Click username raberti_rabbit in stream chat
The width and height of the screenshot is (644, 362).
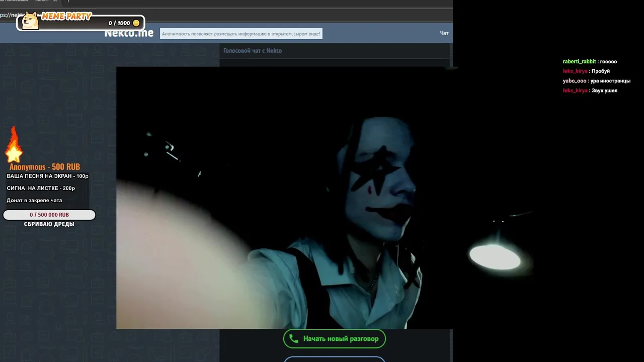pyautogui.click(x=579, y=62)
